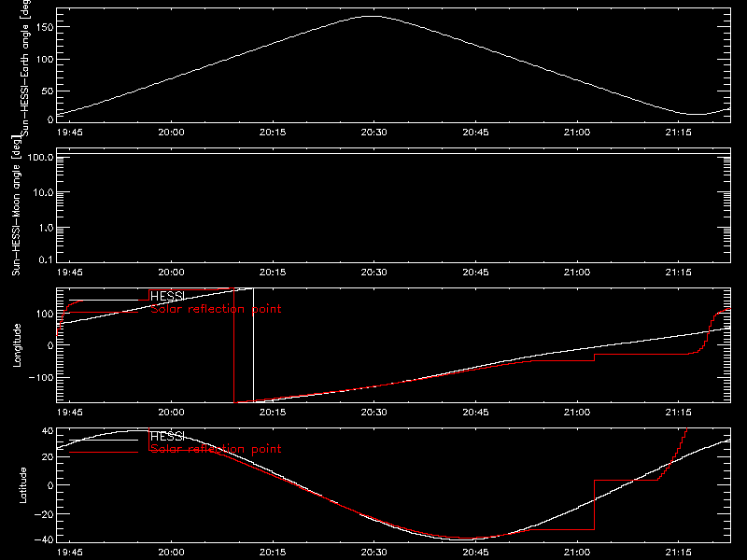Click the white vertical wrap line in Longitude plot
The height and width of the screenshot is (560, 747).
253,344
